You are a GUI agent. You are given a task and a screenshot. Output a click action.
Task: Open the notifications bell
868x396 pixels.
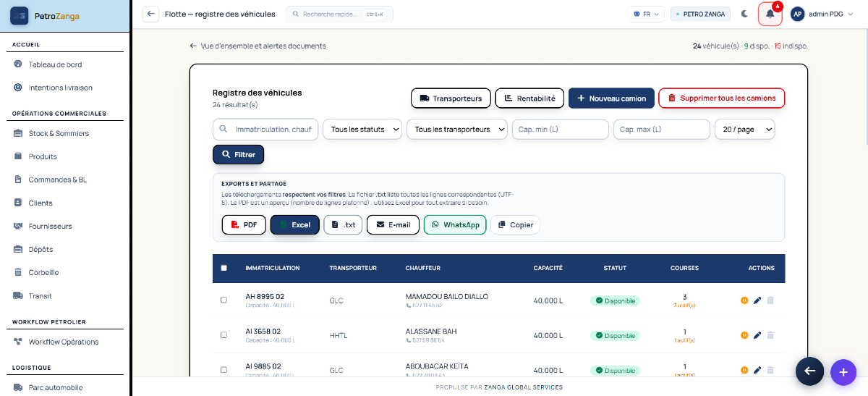[x=770, y=14]
